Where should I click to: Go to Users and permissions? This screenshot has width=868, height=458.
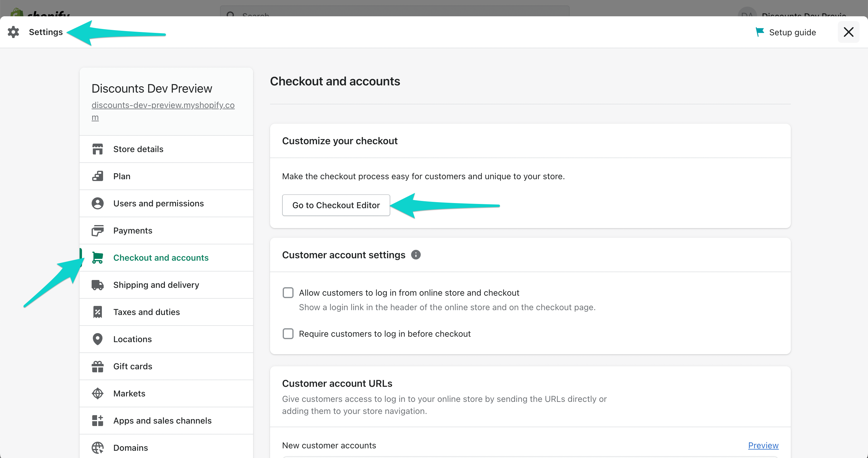[x=166, y=203]
